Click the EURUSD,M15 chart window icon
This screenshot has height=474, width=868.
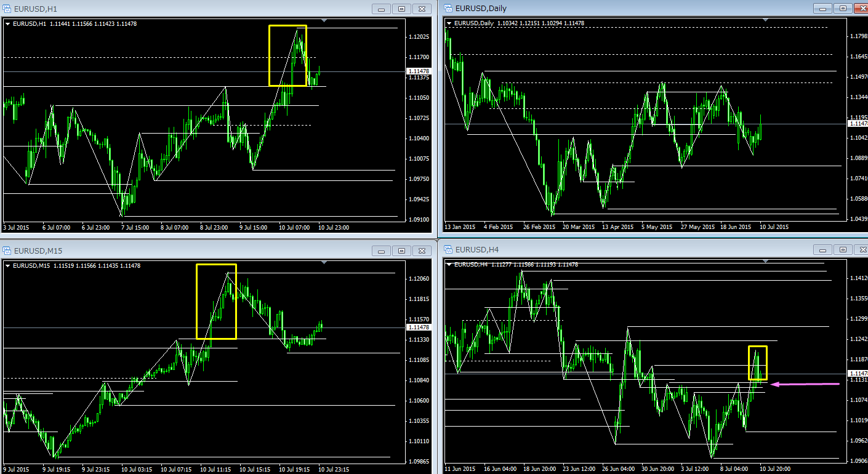click(x=7, y=251)
